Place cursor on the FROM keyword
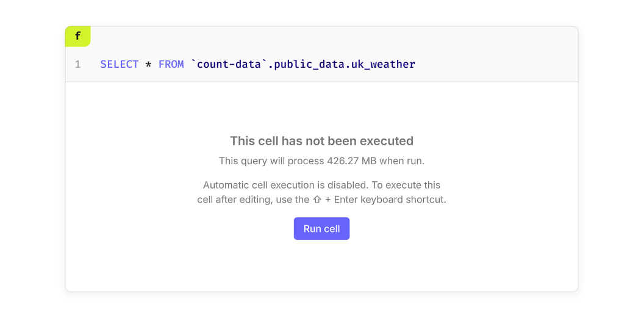The image size is (644, 318). 171,64
